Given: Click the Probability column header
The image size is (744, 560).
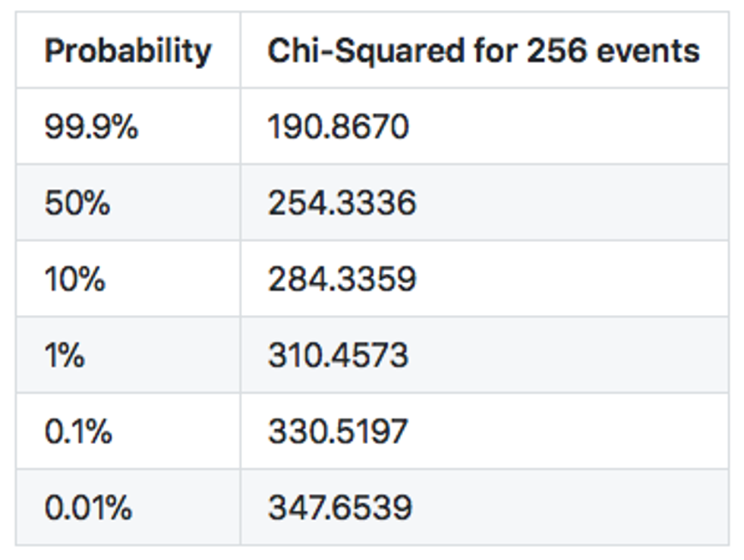Looking at the screenshot, I should pyautogui.click(x=128, y=52).
